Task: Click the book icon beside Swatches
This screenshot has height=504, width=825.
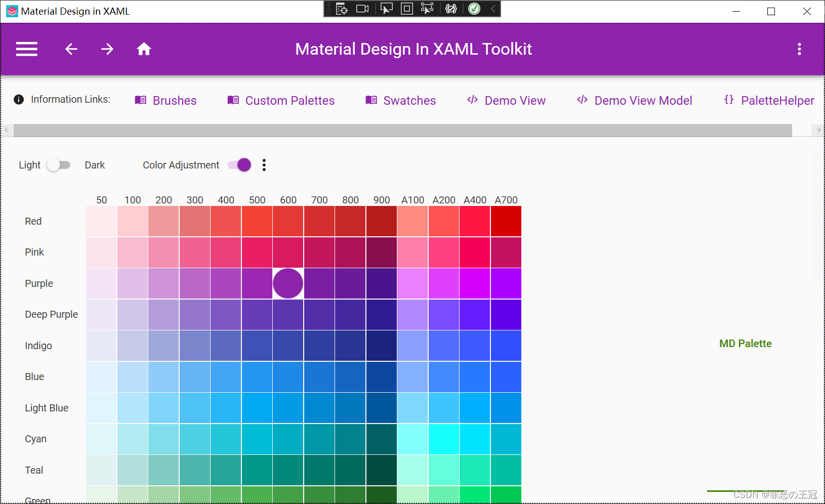Action: coord(372,100)
